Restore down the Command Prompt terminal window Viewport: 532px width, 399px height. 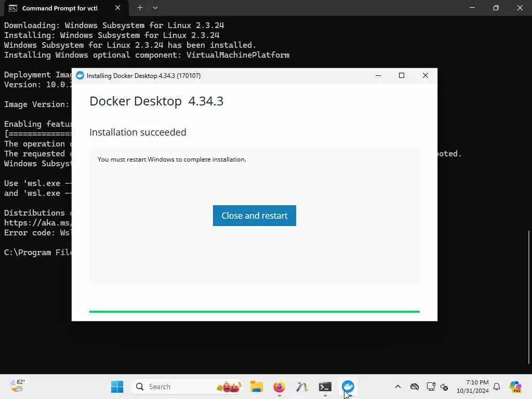[x=496, y=8]
